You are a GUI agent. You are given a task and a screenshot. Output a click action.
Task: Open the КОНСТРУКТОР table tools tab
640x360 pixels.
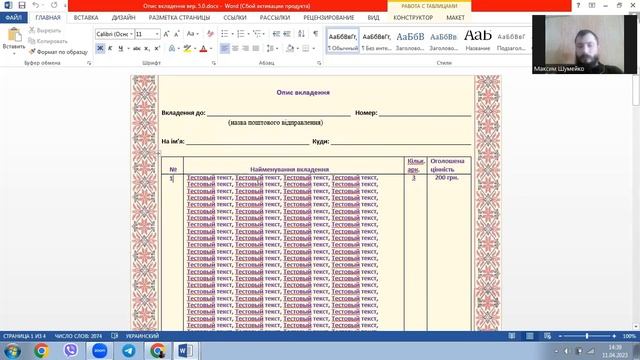[413, 18]
